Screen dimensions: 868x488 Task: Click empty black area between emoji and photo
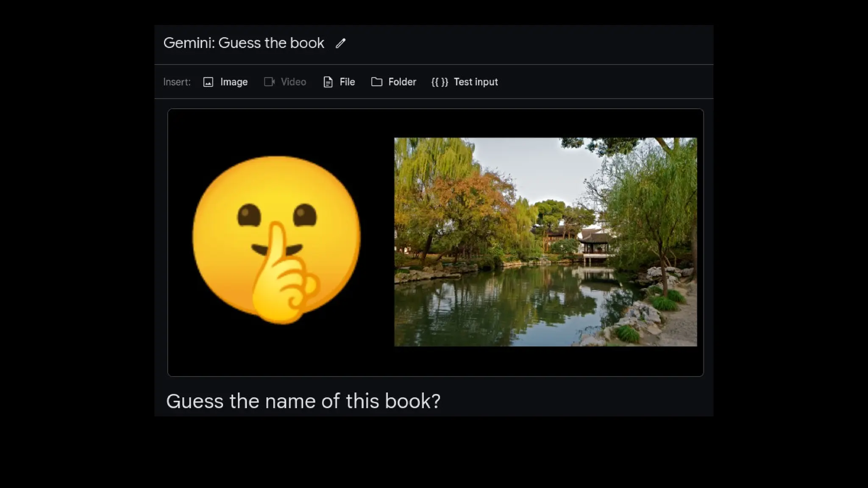pos(377,241)
